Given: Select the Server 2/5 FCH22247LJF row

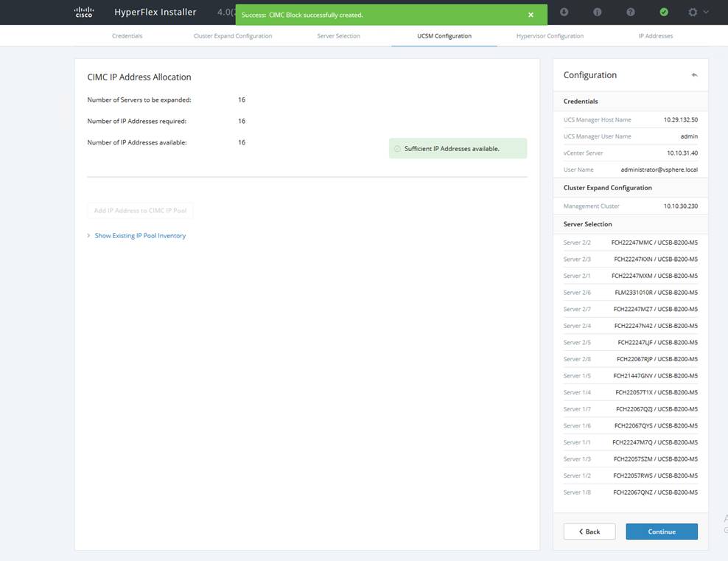Looking at the screenshot, I should point(631,342).
